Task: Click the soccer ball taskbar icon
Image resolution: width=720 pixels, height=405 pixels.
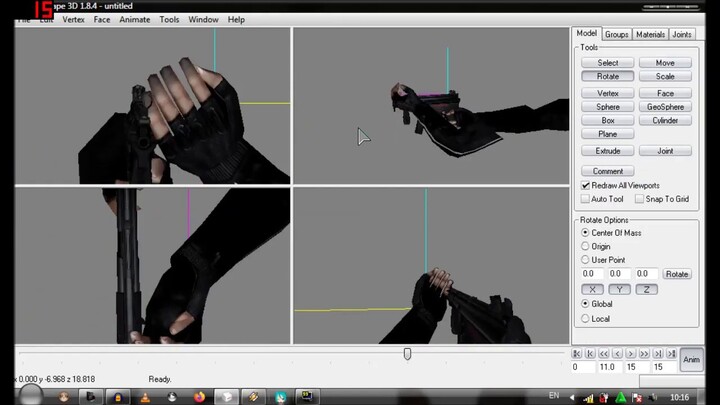Action: click(x=172, y=397)
